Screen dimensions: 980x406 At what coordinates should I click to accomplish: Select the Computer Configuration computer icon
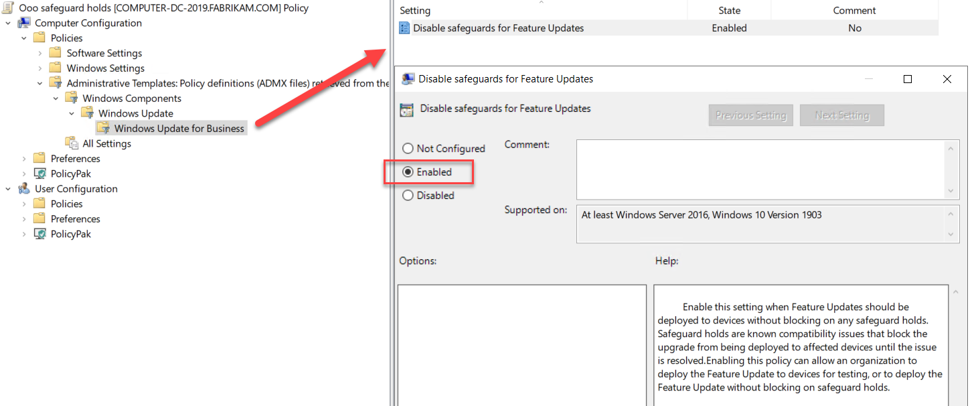pos(24,23)
